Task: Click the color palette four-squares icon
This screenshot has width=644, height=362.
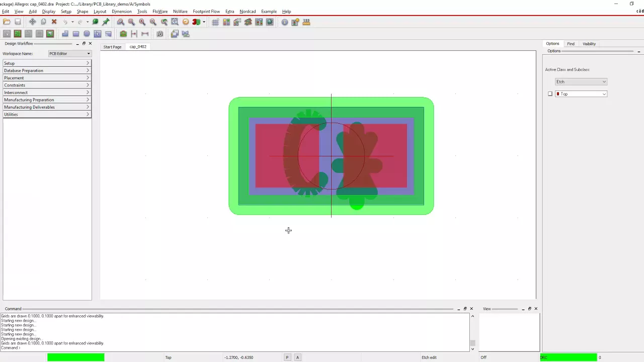Action: click(226, 22)
